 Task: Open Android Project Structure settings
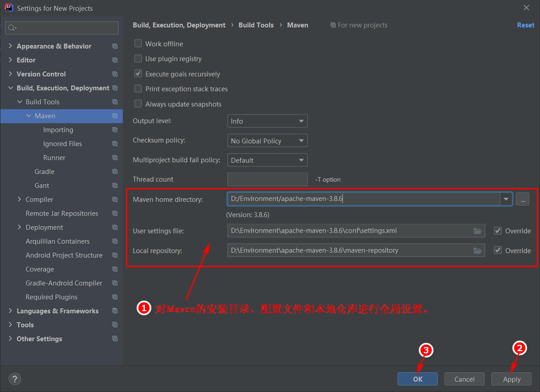click(x=64, y=255)
